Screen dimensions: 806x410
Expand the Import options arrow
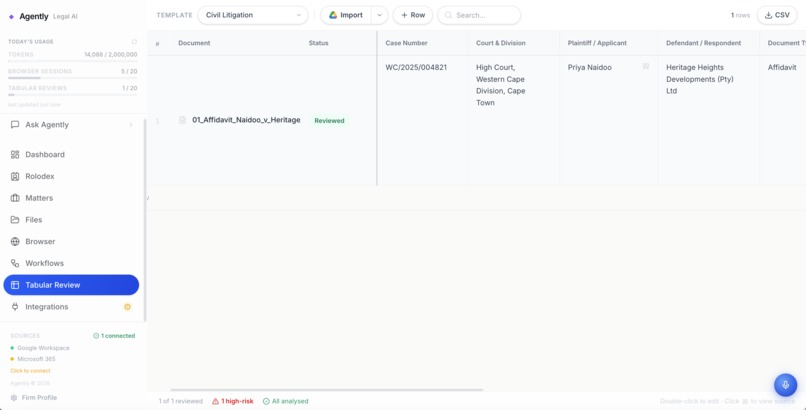click(379, 15)
